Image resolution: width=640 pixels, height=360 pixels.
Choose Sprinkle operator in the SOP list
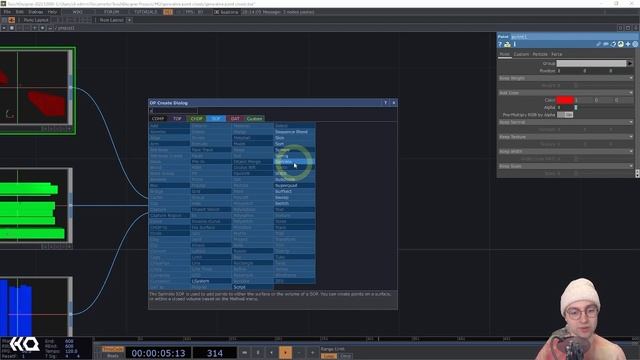294,162
